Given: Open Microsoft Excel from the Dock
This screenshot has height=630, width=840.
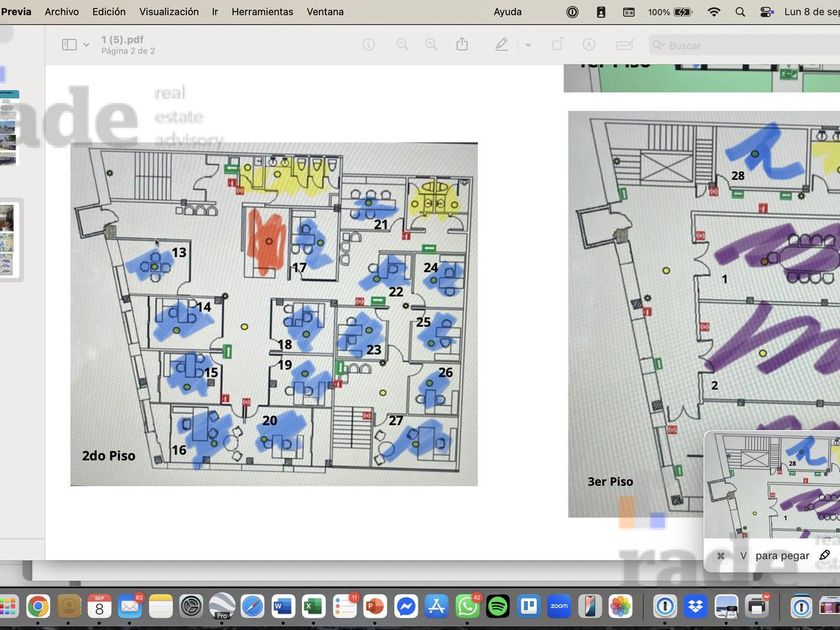Looking at the screenshot, I should (x=313, y=607).
